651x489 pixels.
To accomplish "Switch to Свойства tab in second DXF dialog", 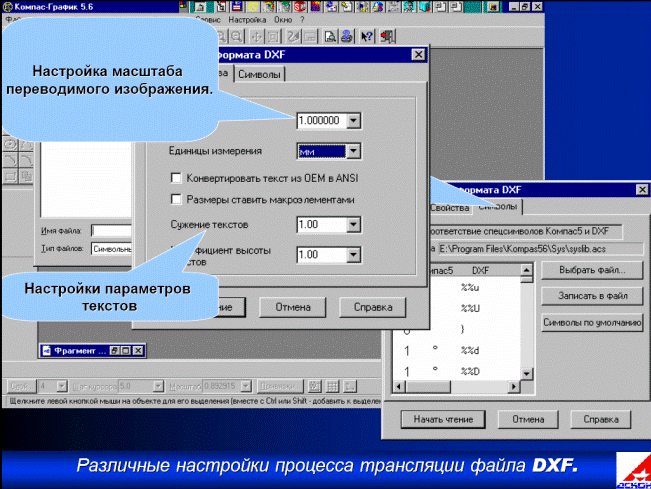I will point(449,208).
